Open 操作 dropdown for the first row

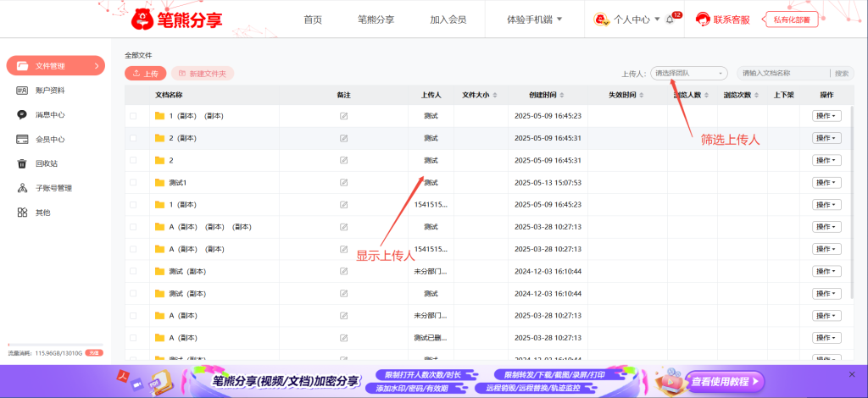(x=826, y=116)
